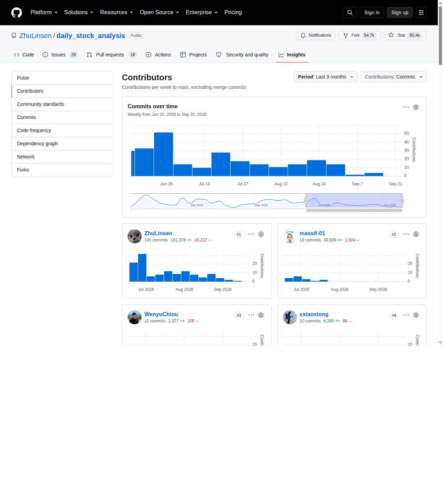Image resolution: width=443 pixels, height=504 pixels.
Task: Open the search magnifier icon
Action: 350,12
